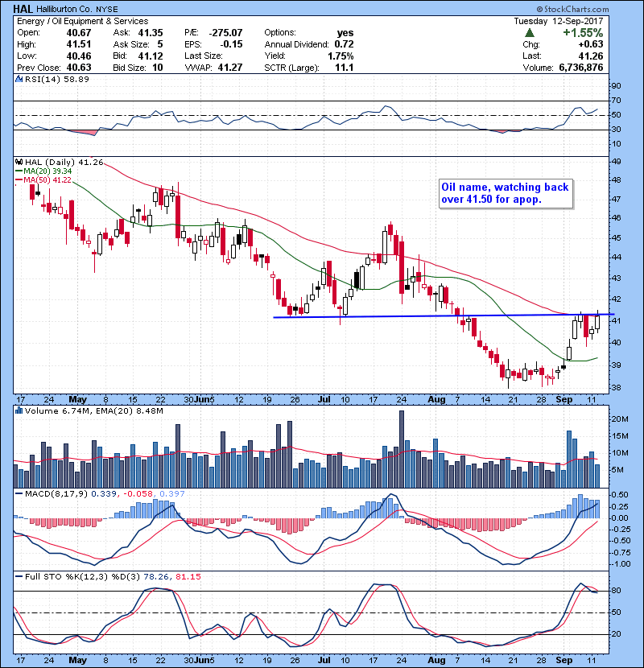Click the High value 41.51
The height and width of the screenshot is (668, 644).
coord(79,44)
